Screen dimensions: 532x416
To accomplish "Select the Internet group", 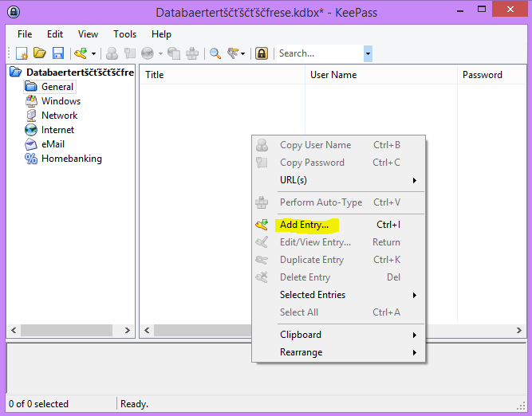I will pyautogui.click(x=57, y=130).
